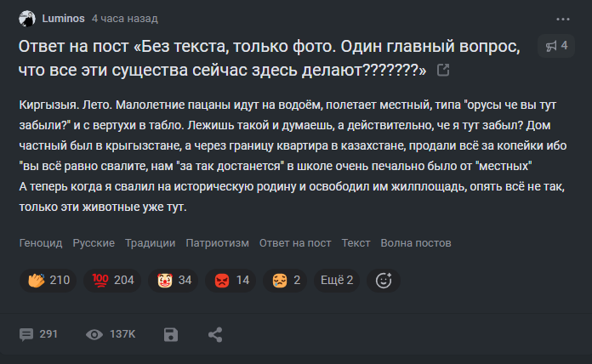Click the angry face reaction

(x=231, y=281)
